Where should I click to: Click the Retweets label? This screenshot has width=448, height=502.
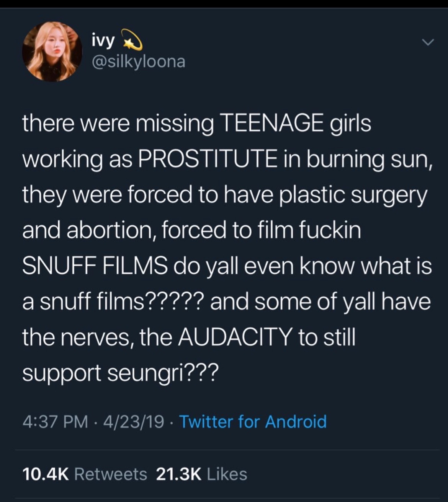pos(111,474)
